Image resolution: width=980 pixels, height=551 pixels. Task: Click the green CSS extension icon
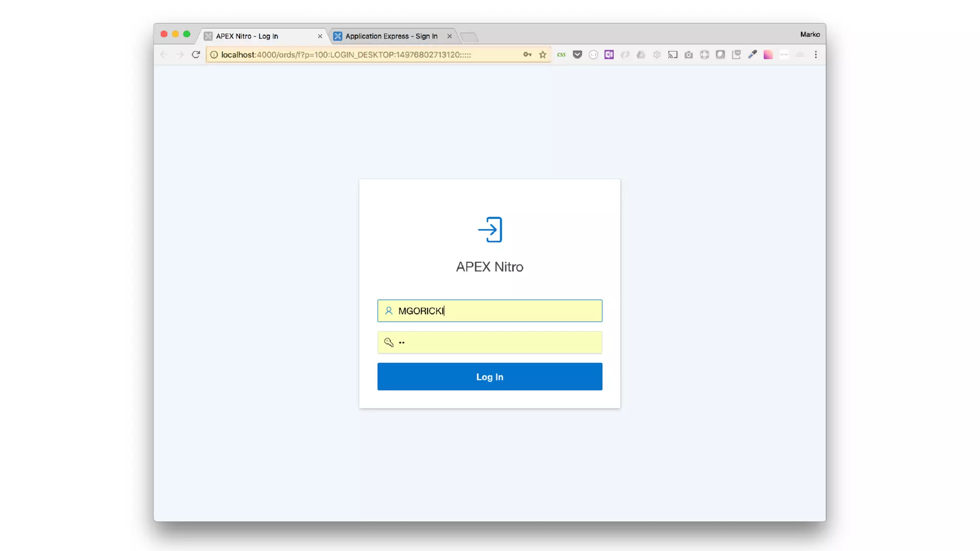561,55
